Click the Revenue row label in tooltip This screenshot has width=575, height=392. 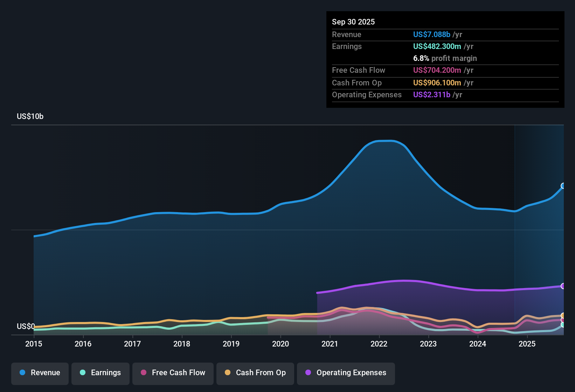click(x=347, y=35)
